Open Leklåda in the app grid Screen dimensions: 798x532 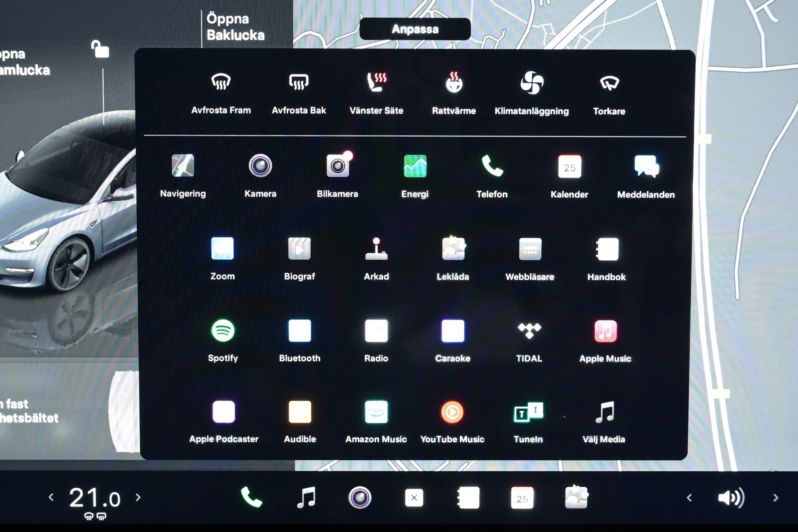click(x=453, y=259)
